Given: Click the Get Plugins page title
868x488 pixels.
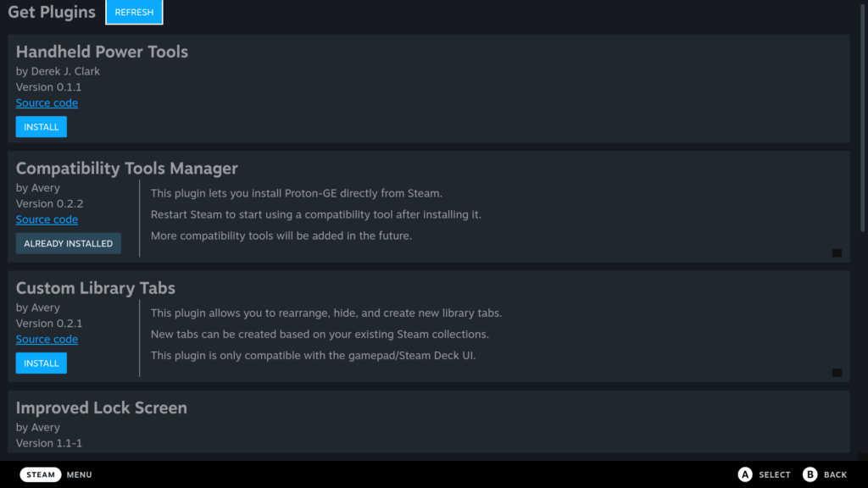Looking at the screenshot, I should [x=52, y=13].
